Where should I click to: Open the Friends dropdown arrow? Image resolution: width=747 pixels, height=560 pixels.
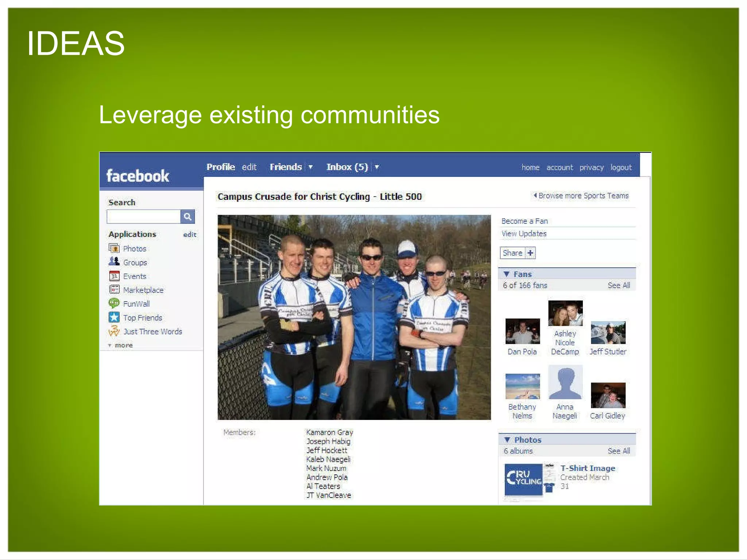click(x=311, y=167)
